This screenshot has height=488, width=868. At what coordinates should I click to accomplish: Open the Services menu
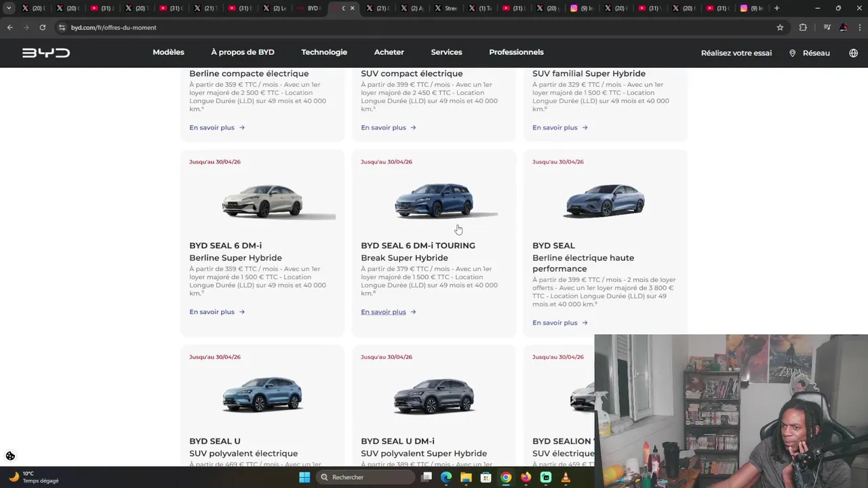446,52
